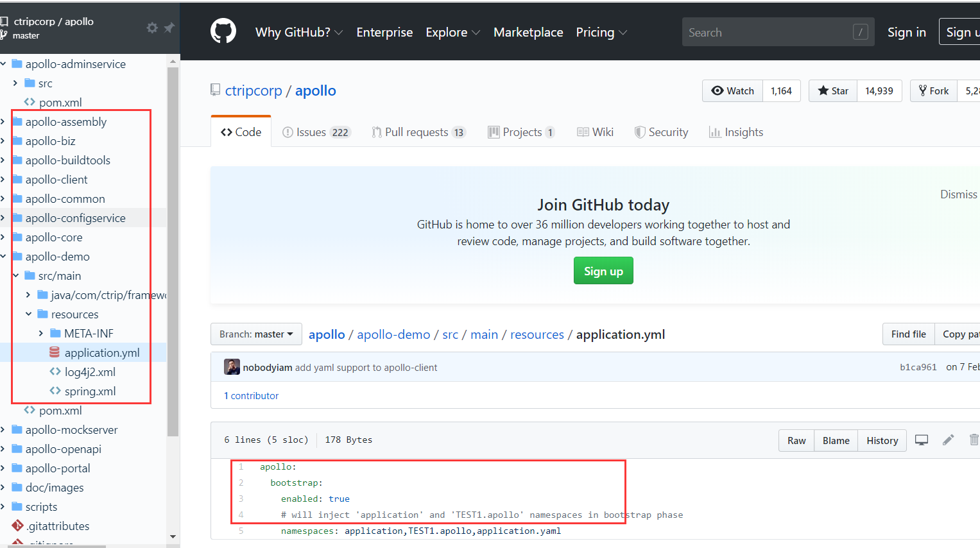Click the apollo-adminservice pom.xml file icon
The image size is (980, 548).
[30, 102]
